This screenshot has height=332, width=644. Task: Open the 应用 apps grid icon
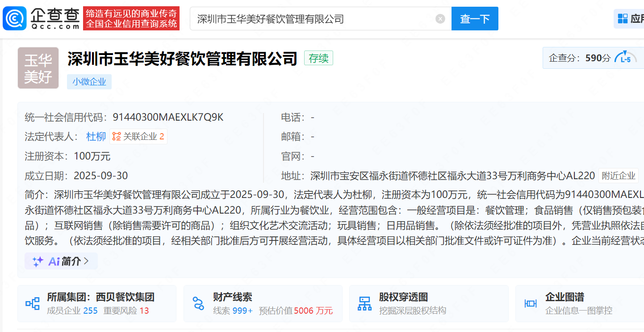click(x=623, y=19)
